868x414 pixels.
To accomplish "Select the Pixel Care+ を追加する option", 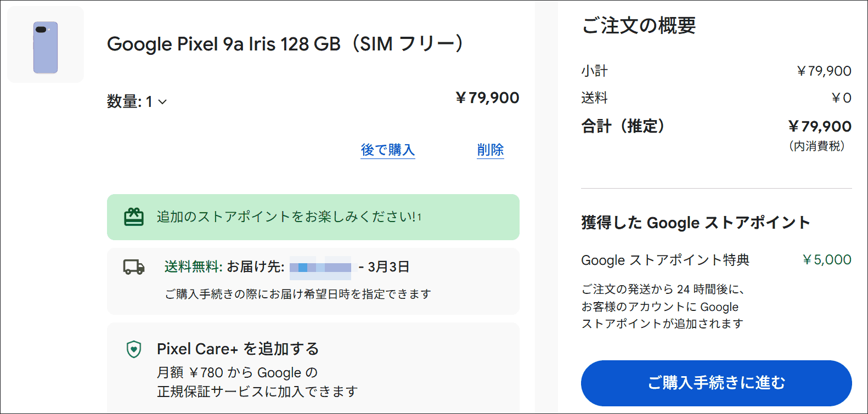I will coord(238,349).
